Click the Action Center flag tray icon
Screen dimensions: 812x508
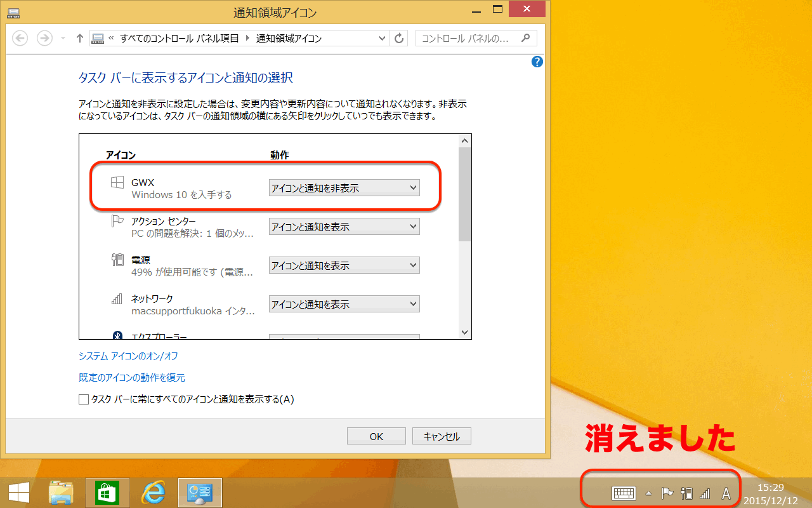pyautogui.click(x=667, y=493)
